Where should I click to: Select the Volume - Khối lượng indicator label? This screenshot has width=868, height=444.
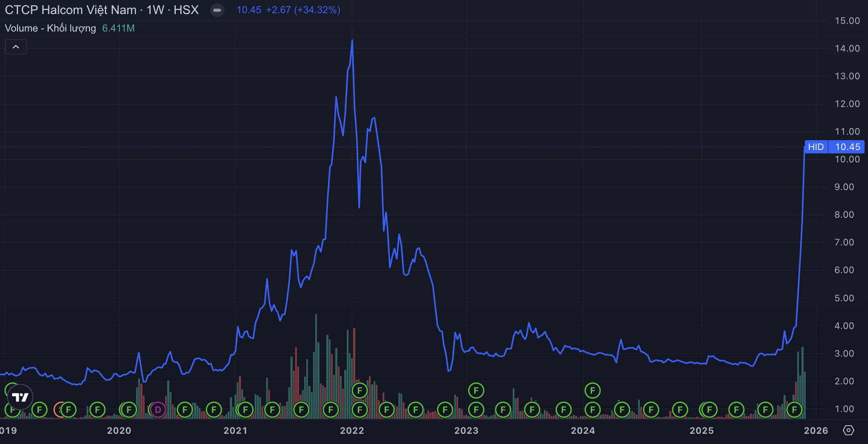[50, 28]
